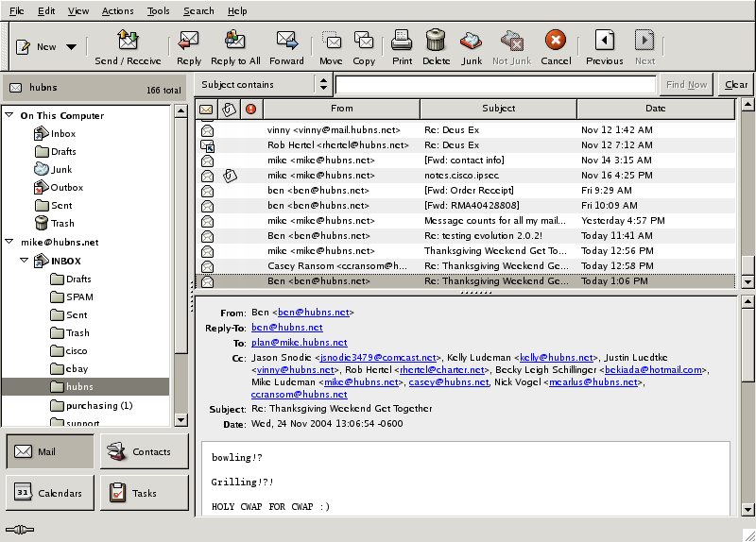Viewport: 756px width, 542px height.
Task: Collapse the On This Computer tree
Action: [x=9, y=116]
